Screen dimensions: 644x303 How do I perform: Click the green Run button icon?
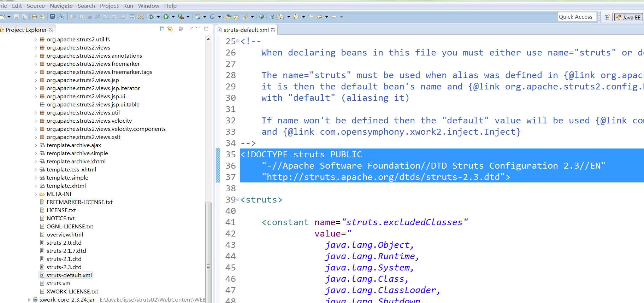coord(166,17)
